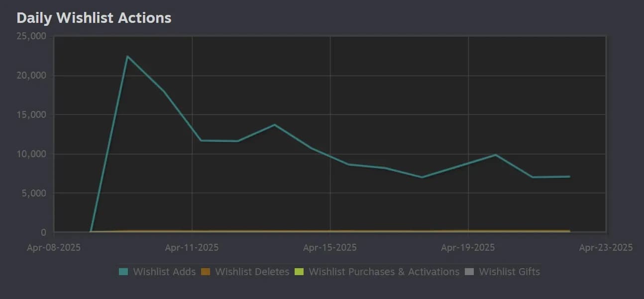Click the Apr-15-2025 axis label
The image size is (644, 299).
tap(329, 247)
